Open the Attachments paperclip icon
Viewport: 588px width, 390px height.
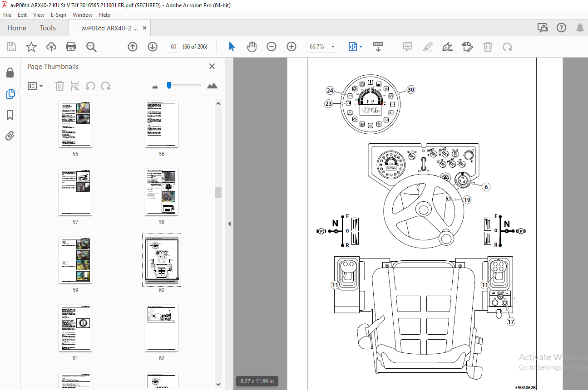click(10, 136)
